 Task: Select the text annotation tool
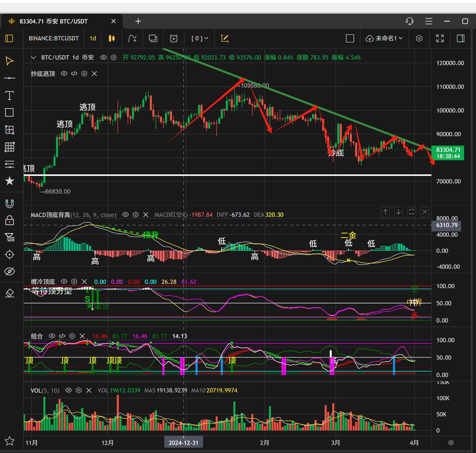click(10, 95)
